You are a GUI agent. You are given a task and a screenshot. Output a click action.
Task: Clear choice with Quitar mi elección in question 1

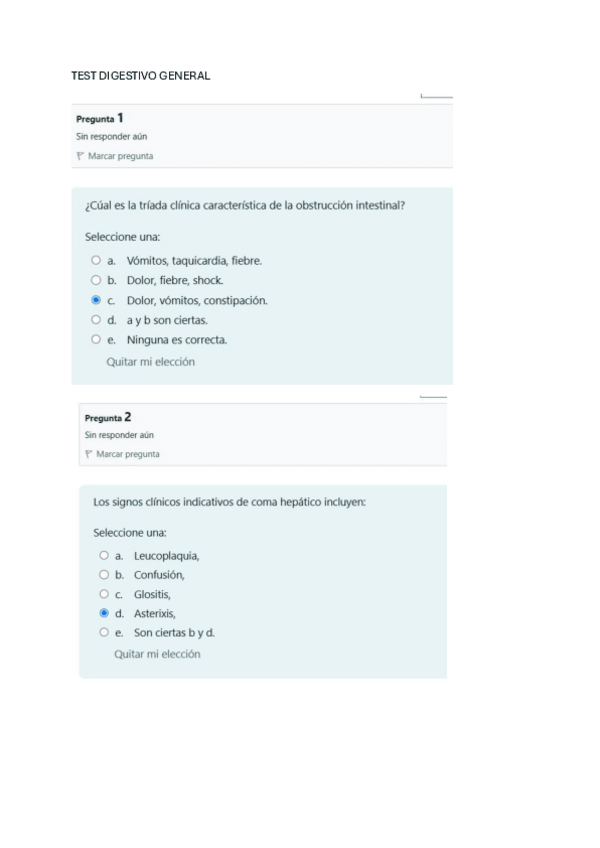click(150, 362)
